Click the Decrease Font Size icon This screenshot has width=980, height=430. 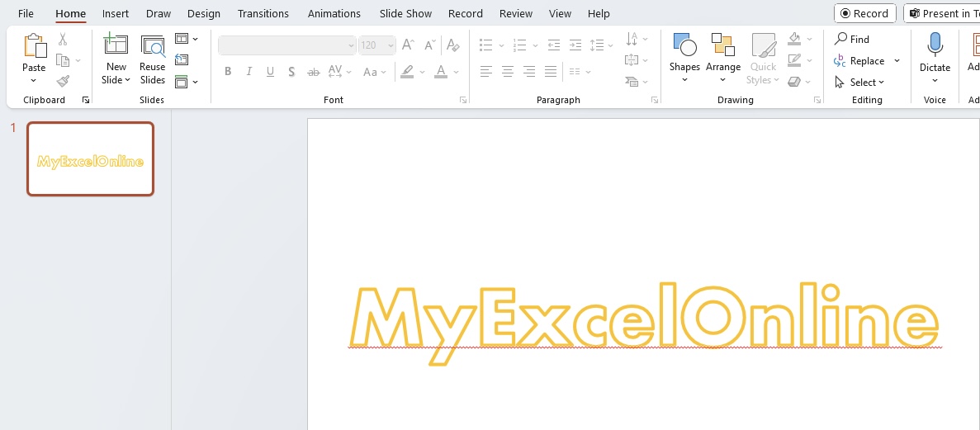pos(430,45)
